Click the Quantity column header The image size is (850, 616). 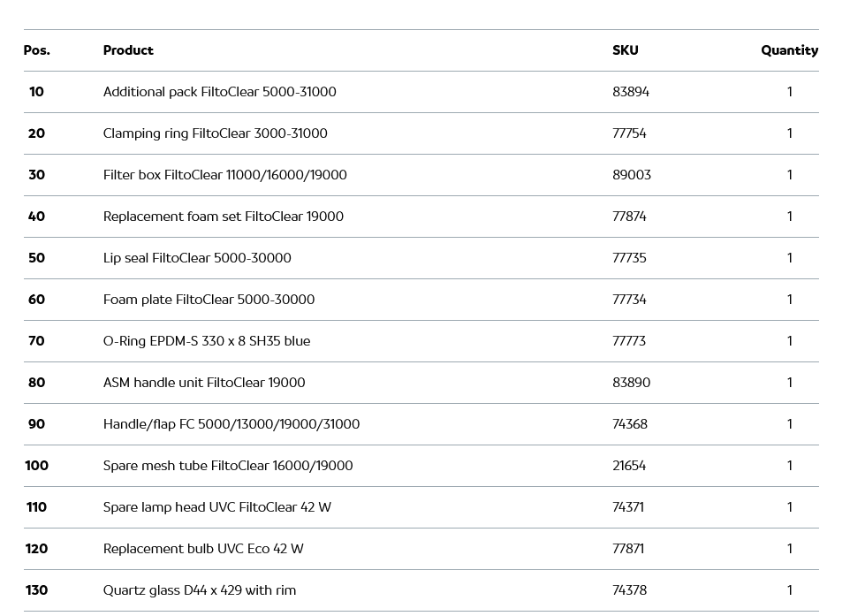[x=789, y=50]
